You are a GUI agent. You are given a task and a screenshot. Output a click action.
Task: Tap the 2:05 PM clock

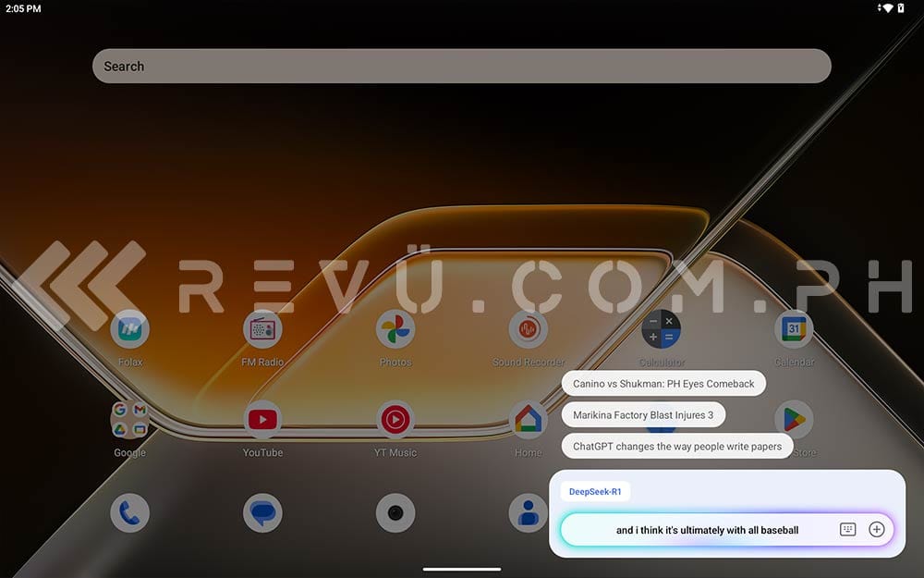coord(24,8)
